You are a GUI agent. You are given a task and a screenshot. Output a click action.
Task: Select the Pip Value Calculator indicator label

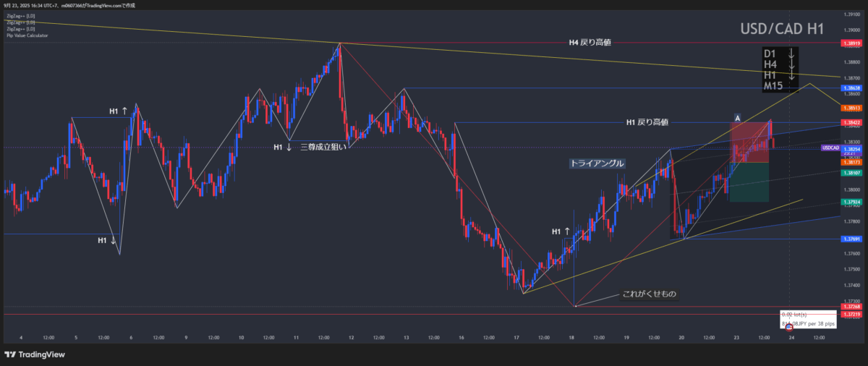point(26,35)
